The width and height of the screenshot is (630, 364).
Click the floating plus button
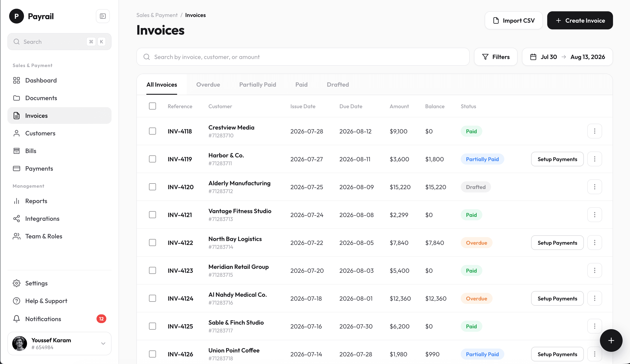click(x=611, y=340)
